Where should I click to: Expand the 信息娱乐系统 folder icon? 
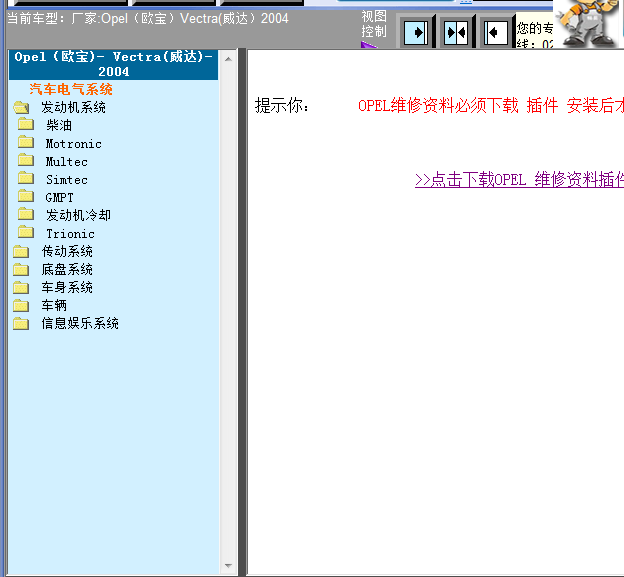coord(21,324)
